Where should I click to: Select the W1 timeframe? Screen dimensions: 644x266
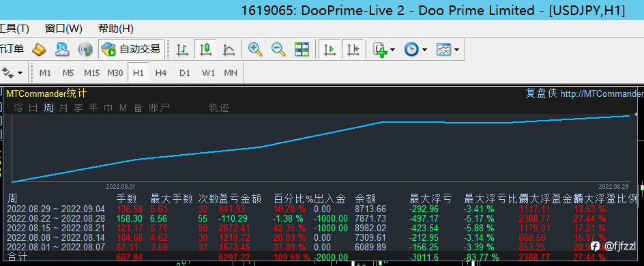click(x=208, y=73)
